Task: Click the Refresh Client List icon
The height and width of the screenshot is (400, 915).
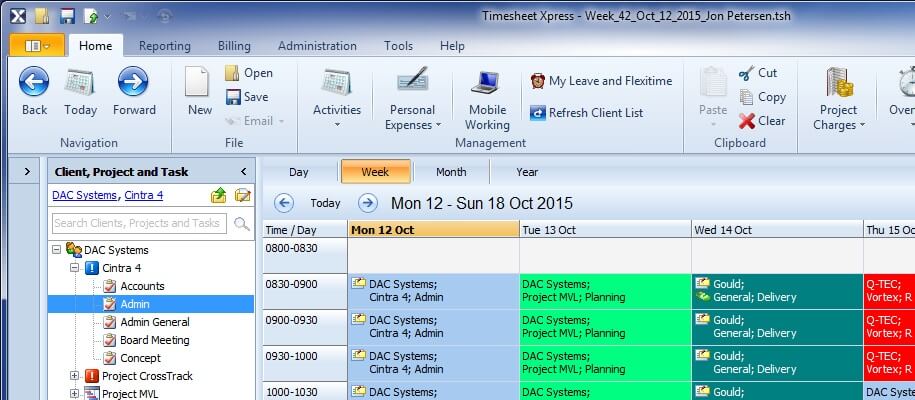Action: click(538, 113)
